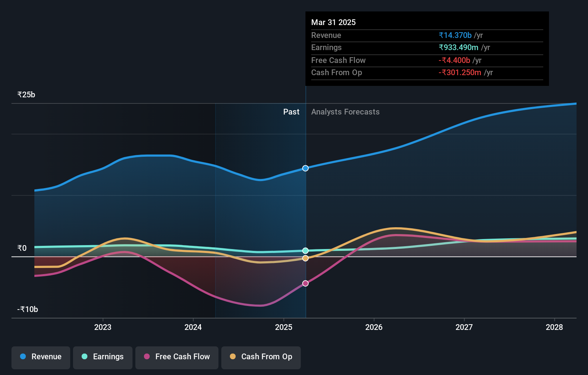
Task: Toggle the Free Cash Flow legend button
Action: pyautogui.click(x=177, y=357)
